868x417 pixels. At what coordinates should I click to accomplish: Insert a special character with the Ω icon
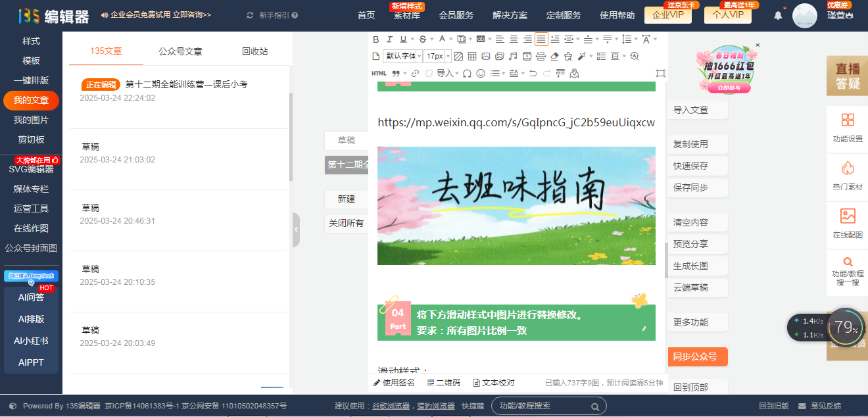click(x=467, y=73)
